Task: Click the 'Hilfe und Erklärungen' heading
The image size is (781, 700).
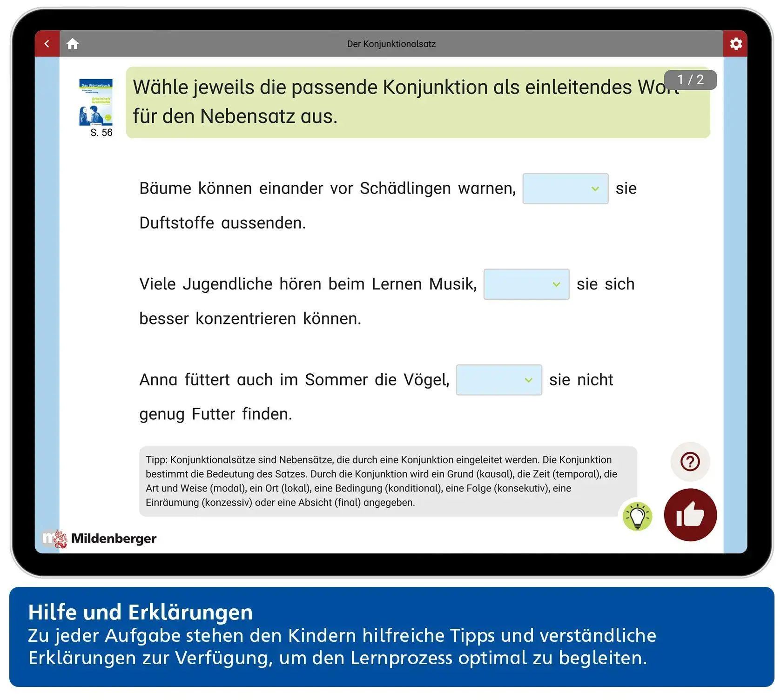Action: [141, 612]
